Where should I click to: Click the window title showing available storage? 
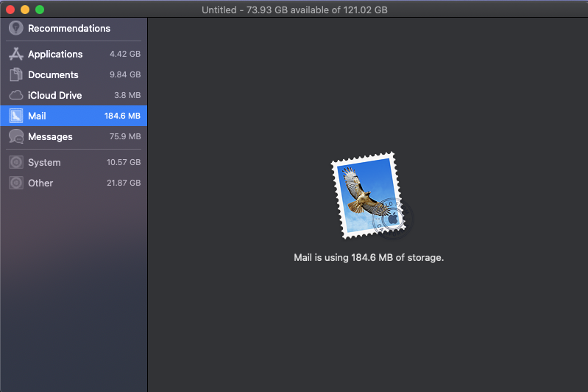pyautogui.click(x=294, y=10)
